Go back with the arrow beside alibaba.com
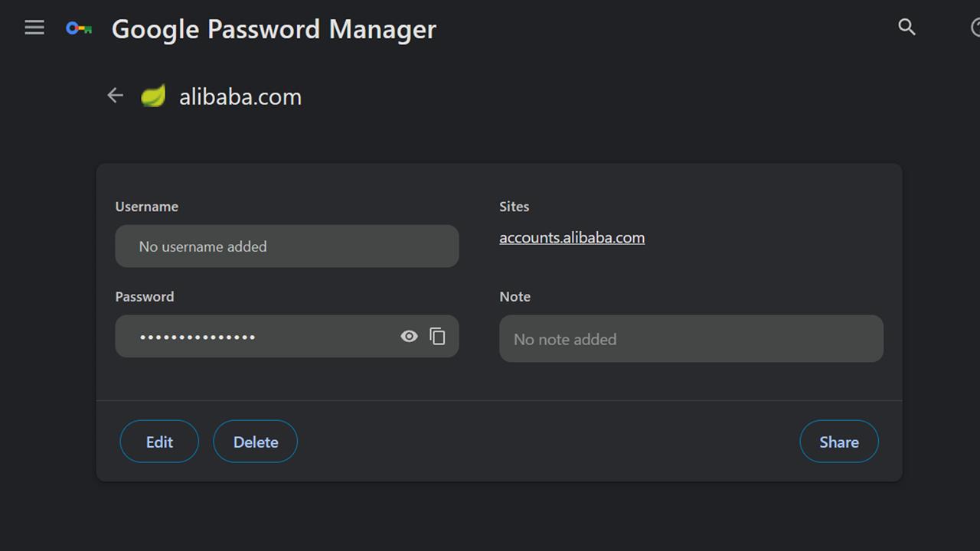The height and width of the screenshot is (551, 980). coord(115,96)
